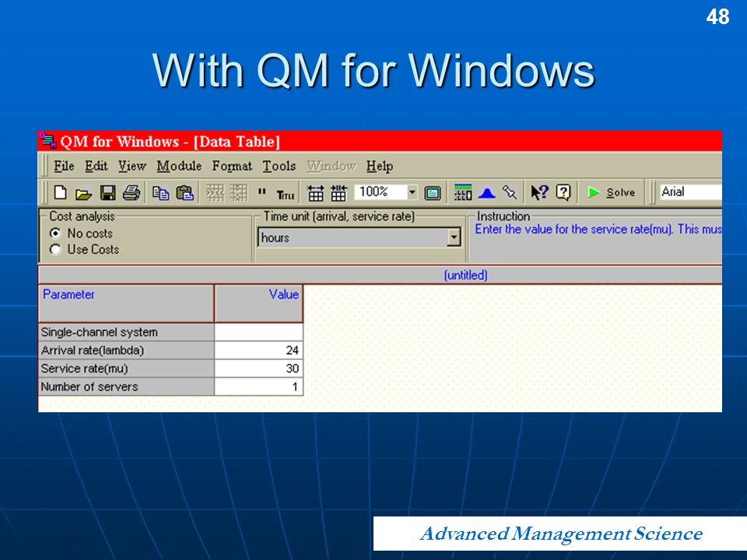Click the Single-channel system row label

pos(126,332)
